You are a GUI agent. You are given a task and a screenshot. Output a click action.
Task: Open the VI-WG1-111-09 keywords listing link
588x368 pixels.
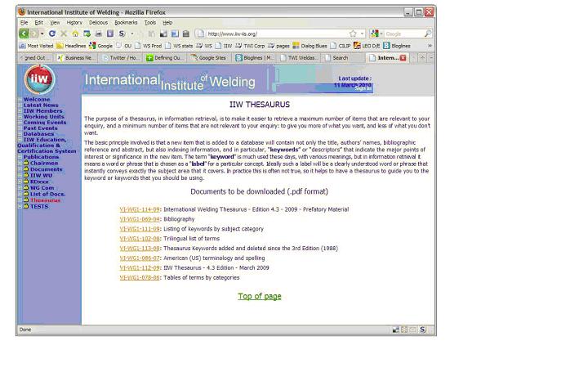click(140, 229)
